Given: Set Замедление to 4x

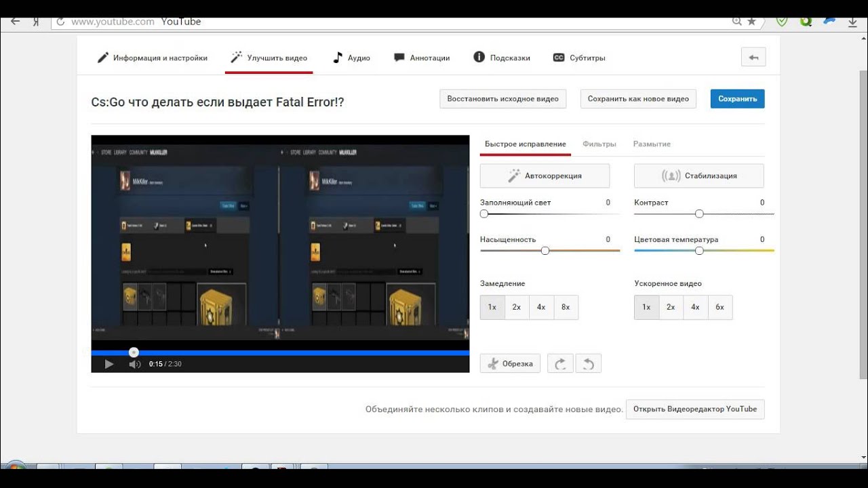Looking at the screenshot, I should pos(541,307).
